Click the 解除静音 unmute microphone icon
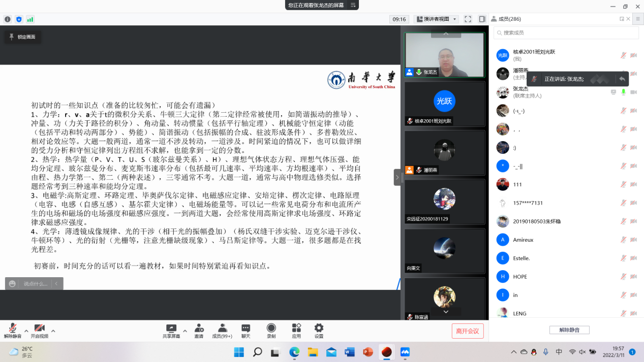The image size is (644, 362). tap(12, 328)
